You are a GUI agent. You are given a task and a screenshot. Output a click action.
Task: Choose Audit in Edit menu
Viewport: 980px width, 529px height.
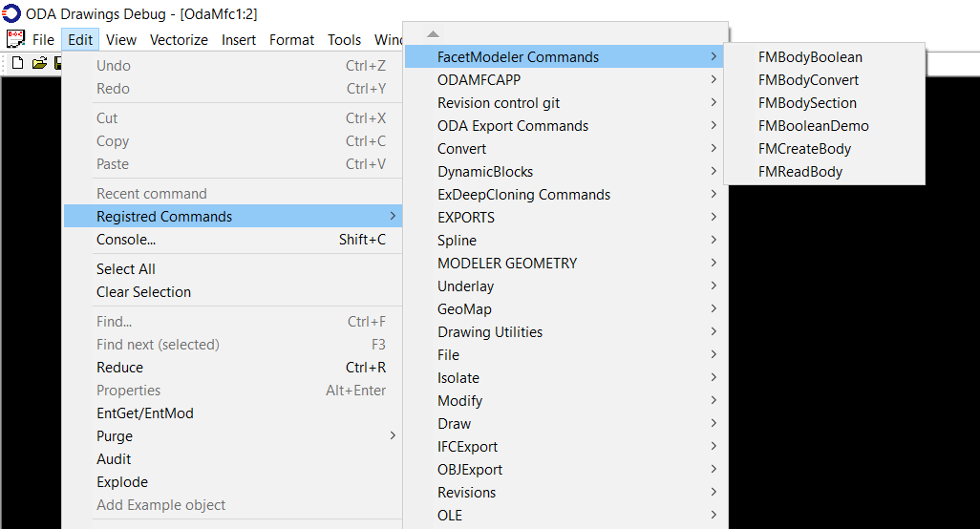(x=232, y=459)
